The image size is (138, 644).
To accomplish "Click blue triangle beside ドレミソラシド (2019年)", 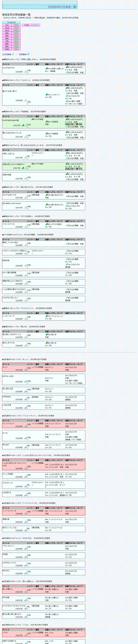I will [x=25, y=426].
